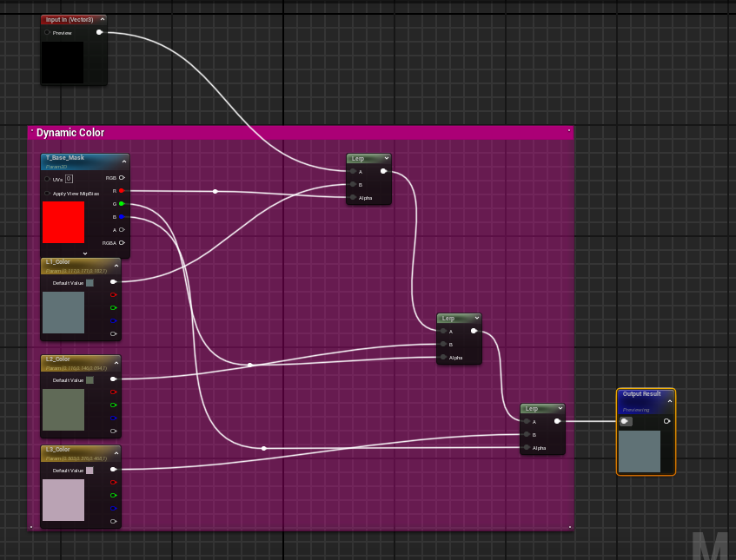
Task: Click the Input In (Vector3) output pin
Action: pyautogui.click(x=99, y=32)
